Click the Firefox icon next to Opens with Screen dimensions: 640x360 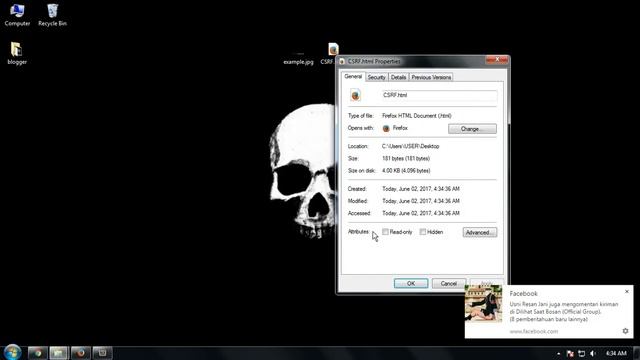coord(386,129)
